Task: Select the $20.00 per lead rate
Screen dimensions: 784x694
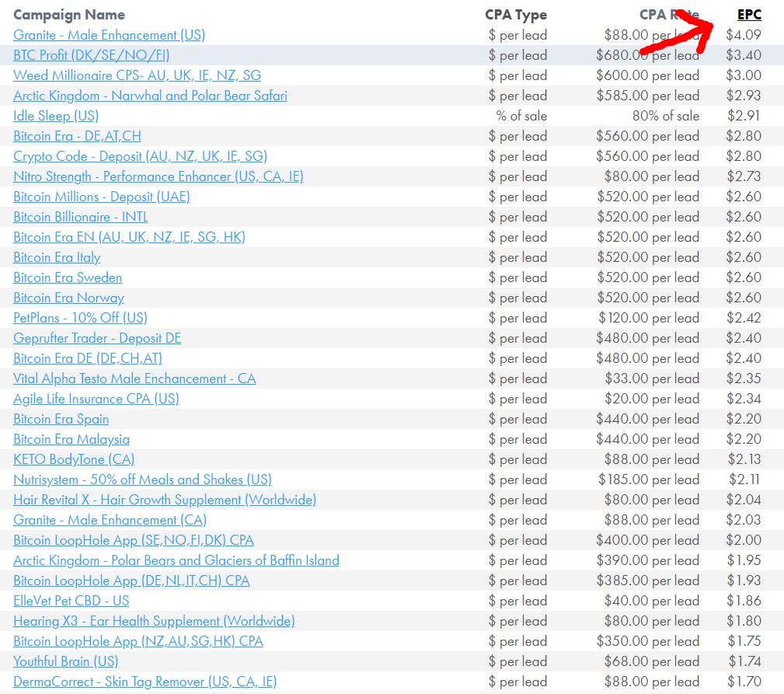Action: (x=652, y=399)
